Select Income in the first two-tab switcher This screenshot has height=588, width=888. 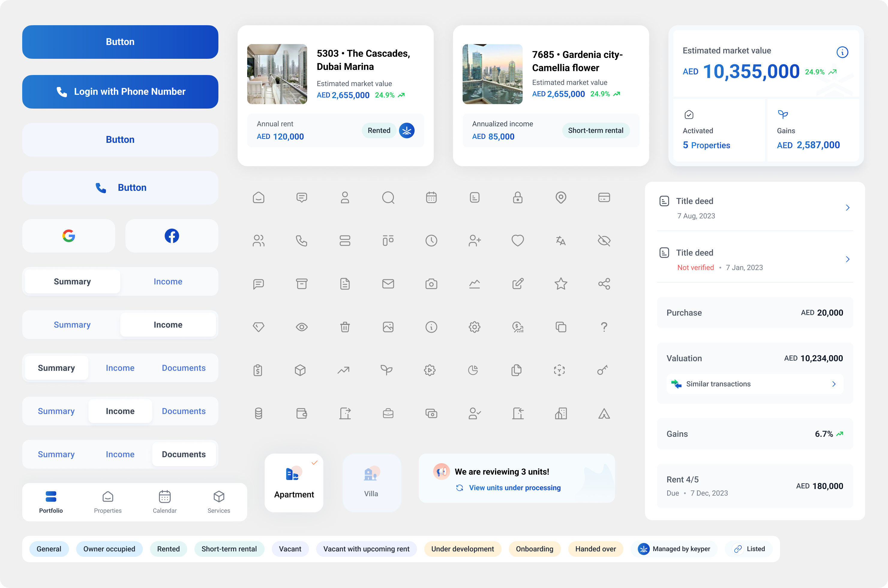168,282
